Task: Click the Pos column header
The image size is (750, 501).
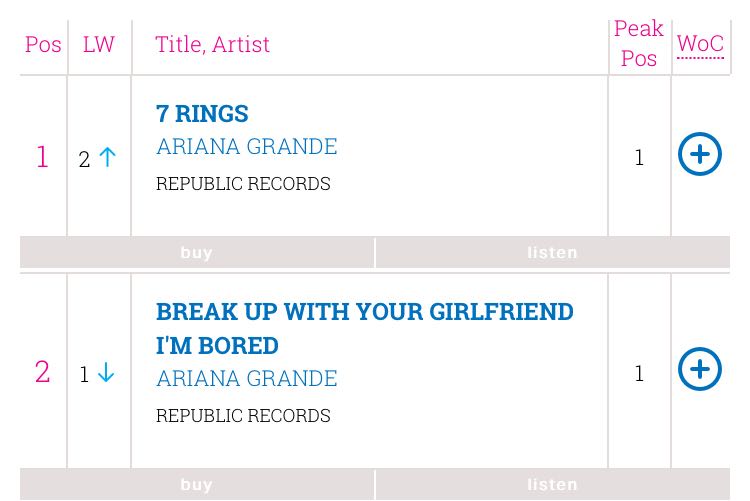Action: pyautogui.click(x=43, y=44)
